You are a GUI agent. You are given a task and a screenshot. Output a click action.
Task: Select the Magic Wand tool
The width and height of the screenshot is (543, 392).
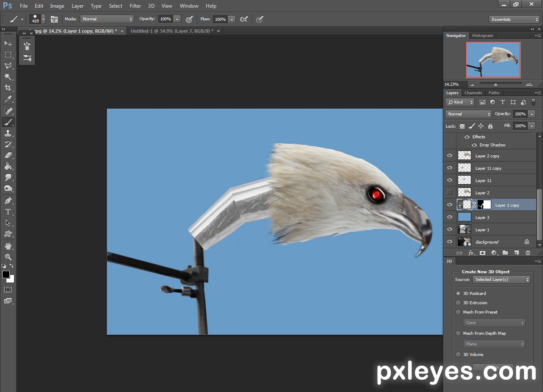click(8, 76)
